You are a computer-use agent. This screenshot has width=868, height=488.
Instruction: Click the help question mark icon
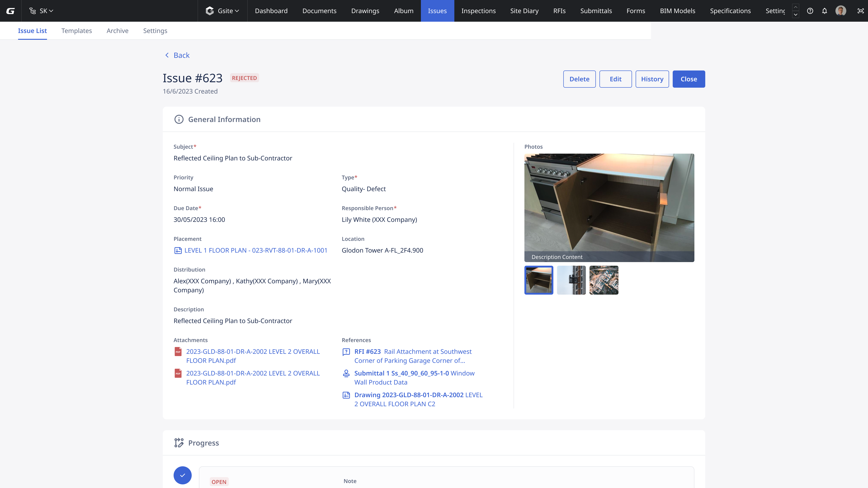coord(810,11)
